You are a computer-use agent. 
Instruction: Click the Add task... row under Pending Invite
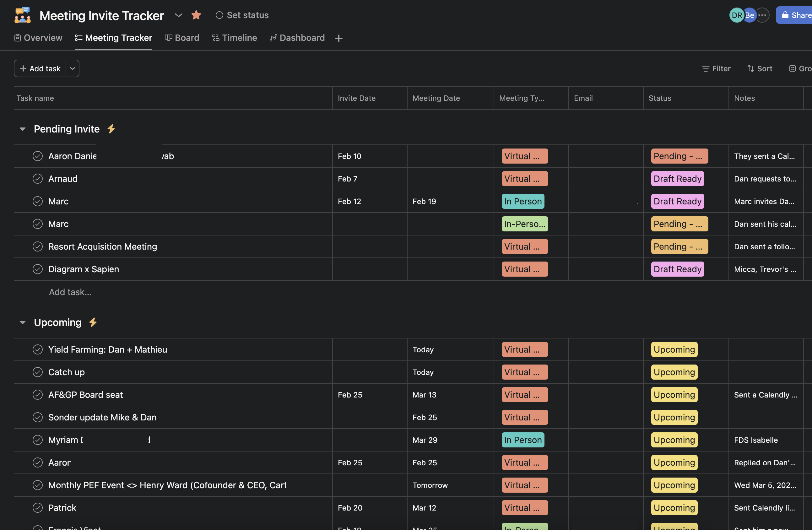pos(70,292)
